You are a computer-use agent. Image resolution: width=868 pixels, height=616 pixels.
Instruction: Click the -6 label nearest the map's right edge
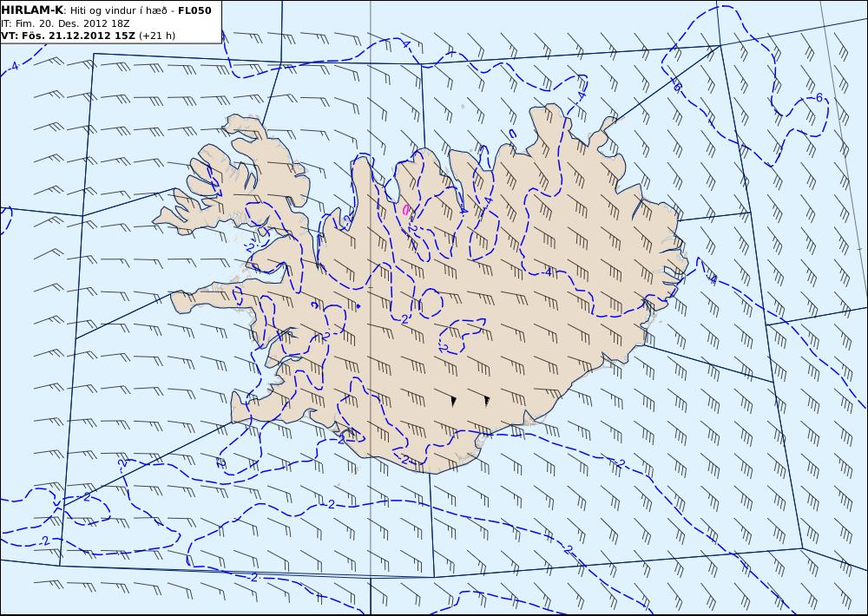[x=819, y=98]
